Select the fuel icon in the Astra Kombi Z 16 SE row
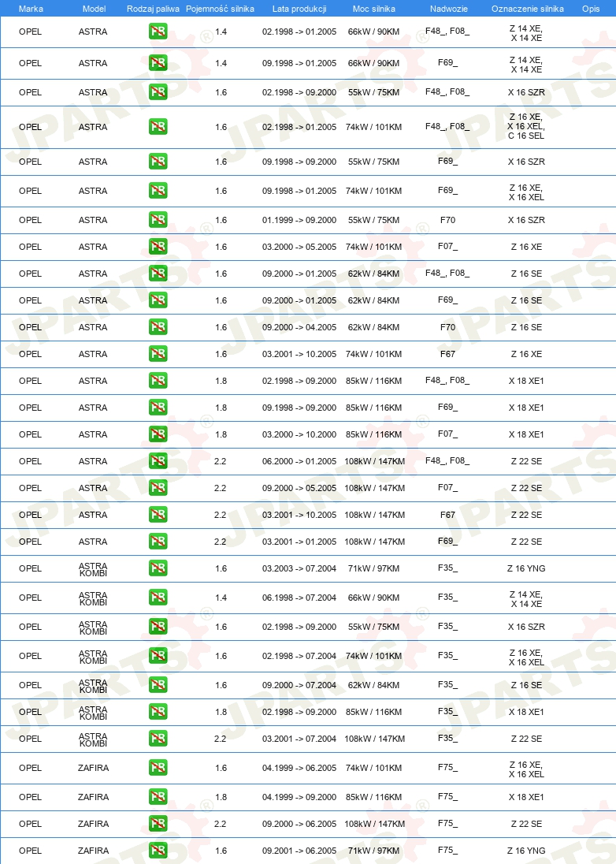Viewport: 616px width, 864px height. tap(158, 685)
